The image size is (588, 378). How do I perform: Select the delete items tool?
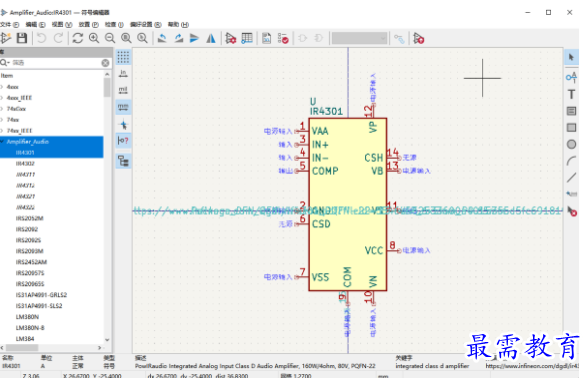click(571, 211)
